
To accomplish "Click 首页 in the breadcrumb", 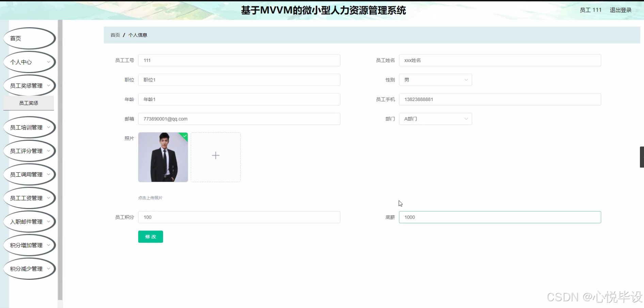I will point(115,35).
